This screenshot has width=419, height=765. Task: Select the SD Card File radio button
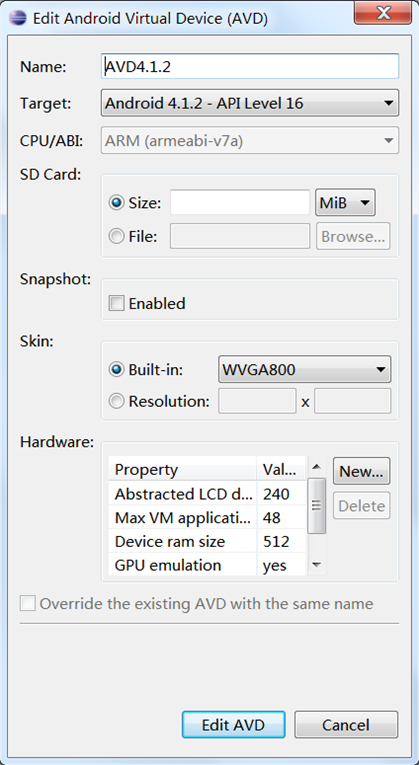[118, 237]
